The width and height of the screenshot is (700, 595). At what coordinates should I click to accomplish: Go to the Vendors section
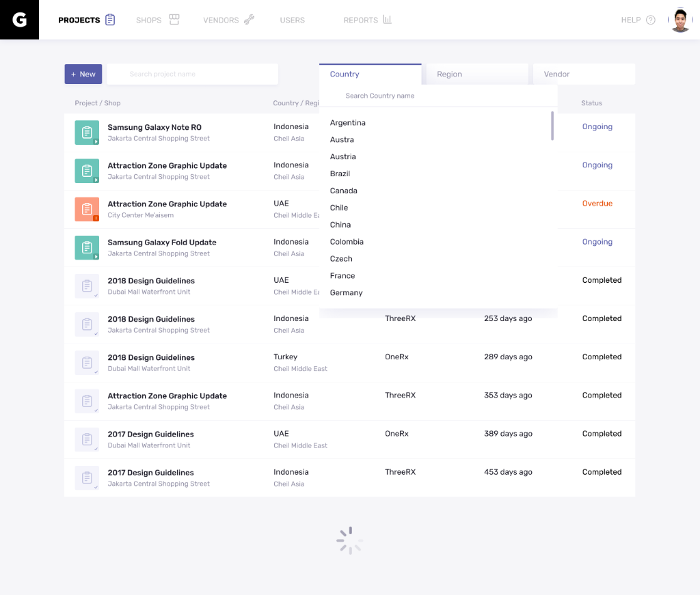221,20
